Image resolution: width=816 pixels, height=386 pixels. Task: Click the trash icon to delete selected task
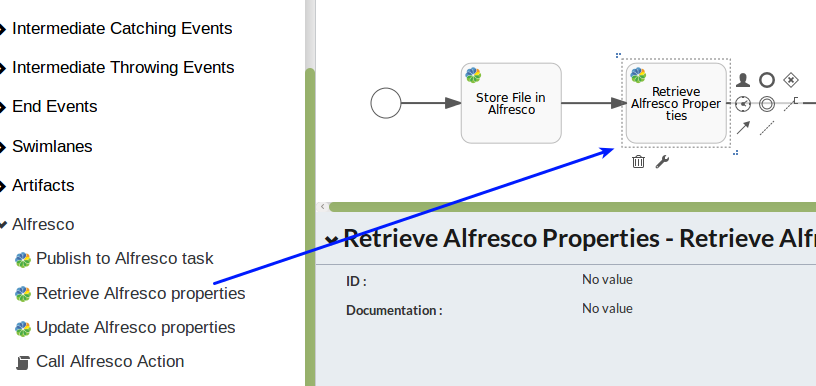pos(638,162)
